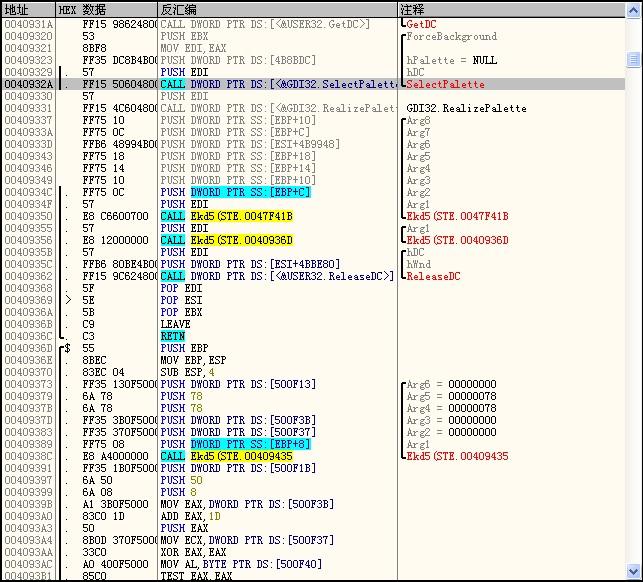
Task: Click the scrollbar up arrow
Action: 634,24
